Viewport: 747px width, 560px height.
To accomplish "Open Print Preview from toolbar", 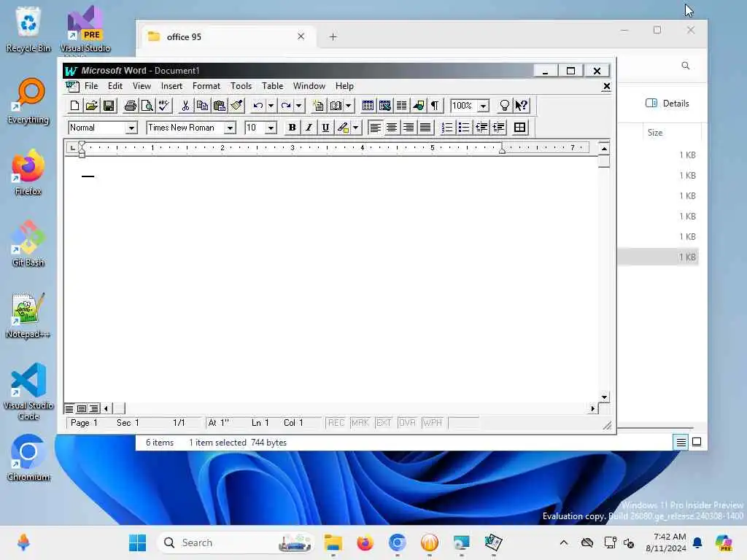I will [x=147, y=106].
